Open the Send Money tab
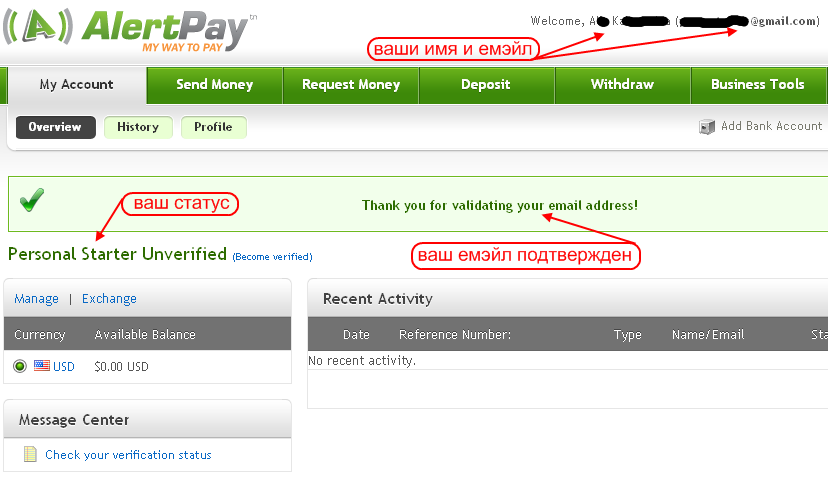This screenshot has height=482, width=828. pyautogui.click(x=214, y=85)
